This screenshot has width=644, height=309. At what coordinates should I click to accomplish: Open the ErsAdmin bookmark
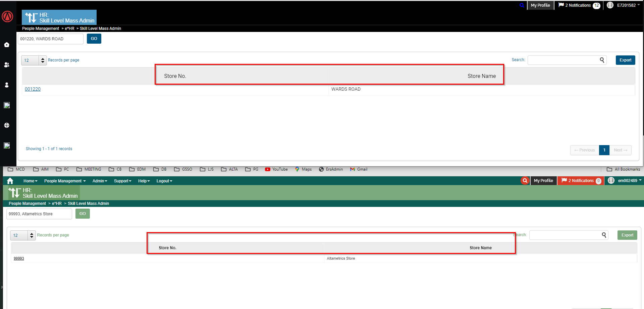(x=331, y=169)
